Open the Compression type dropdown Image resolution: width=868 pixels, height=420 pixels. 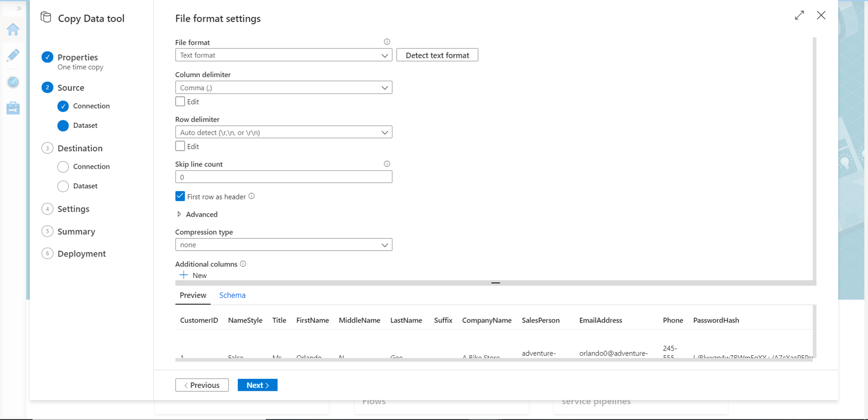(x=283, y=245)
